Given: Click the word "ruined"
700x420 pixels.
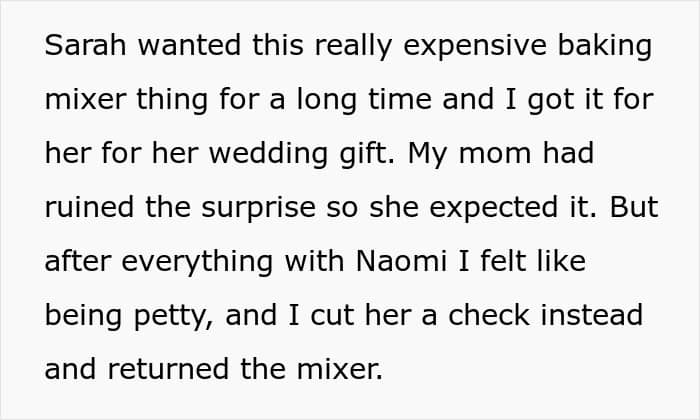Looking at the screenshot, I should [88, 209].
